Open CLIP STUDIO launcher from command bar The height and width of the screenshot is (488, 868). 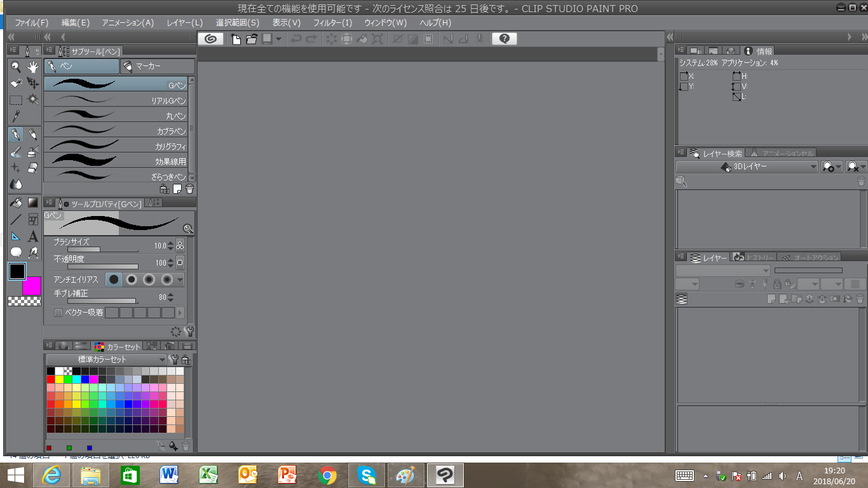(211, 39)
